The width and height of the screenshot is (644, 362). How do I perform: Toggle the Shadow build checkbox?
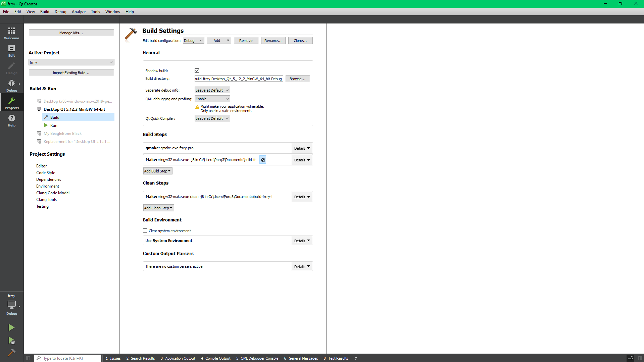coord(197,71)
